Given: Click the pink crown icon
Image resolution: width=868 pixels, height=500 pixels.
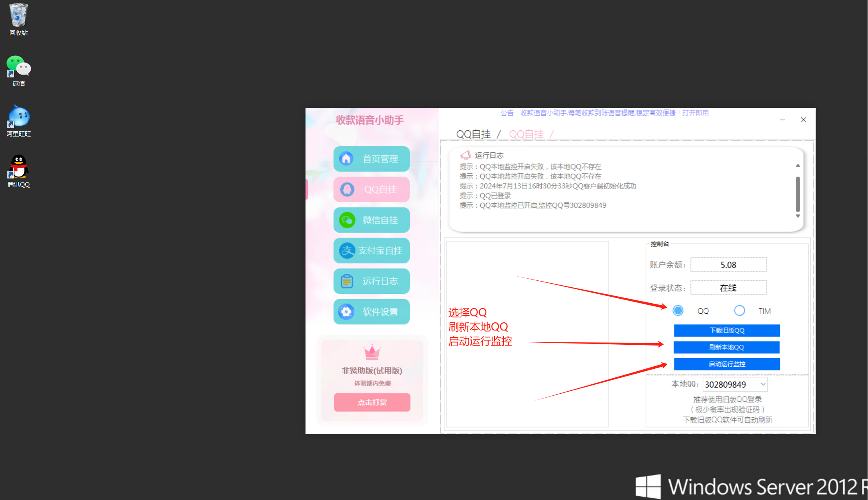Looking at the screenshot, I should coord(372,352).
